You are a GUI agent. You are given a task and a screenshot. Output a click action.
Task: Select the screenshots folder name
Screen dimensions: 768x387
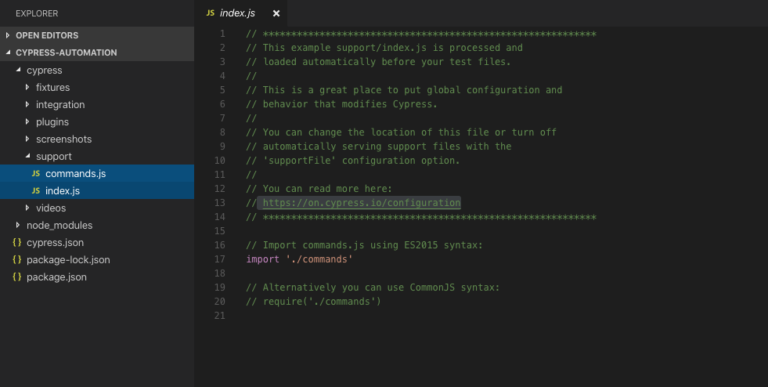pos(64,139)
